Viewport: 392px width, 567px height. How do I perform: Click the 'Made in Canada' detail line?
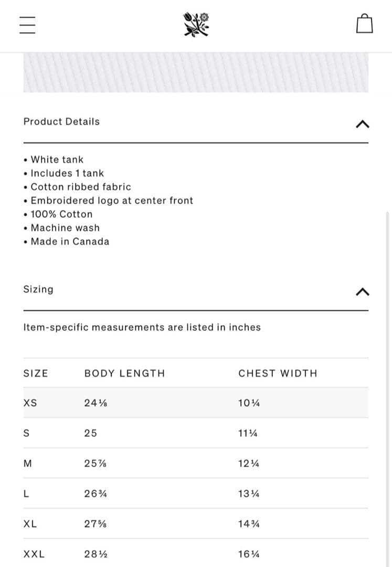click(x=70, y=241)
